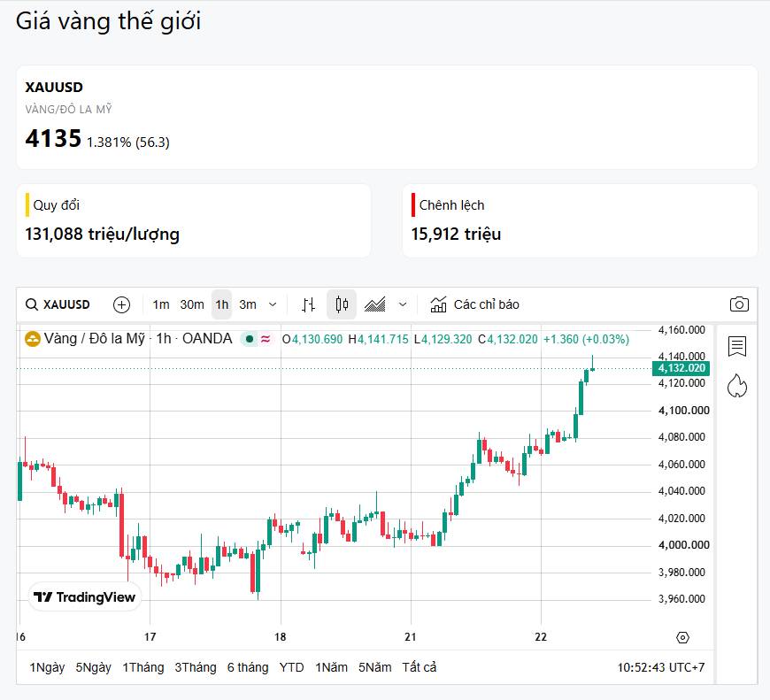Click the 4,132.020 current price label
The width and height of the screenshot is (770, 700).
coord(681,368)
